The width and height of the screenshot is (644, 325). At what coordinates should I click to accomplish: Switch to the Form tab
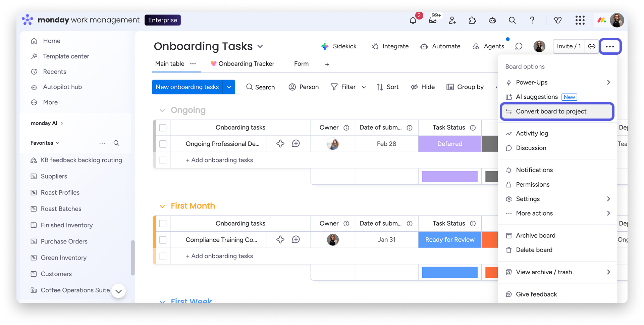pyautogui.click(x=301, y=64)
